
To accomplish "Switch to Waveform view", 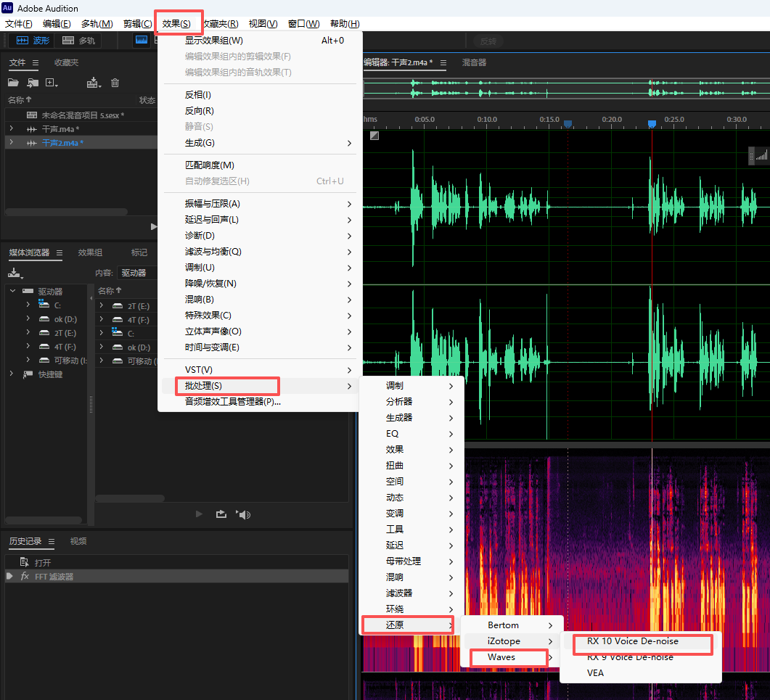I will (x=33, y=40).
